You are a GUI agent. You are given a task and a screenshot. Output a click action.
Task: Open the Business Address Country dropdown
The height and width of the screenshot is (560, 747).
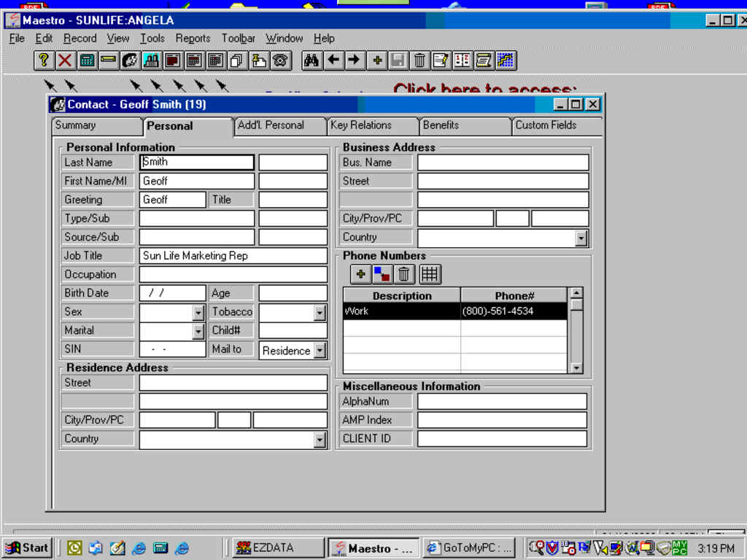click(x=581, y=238)
